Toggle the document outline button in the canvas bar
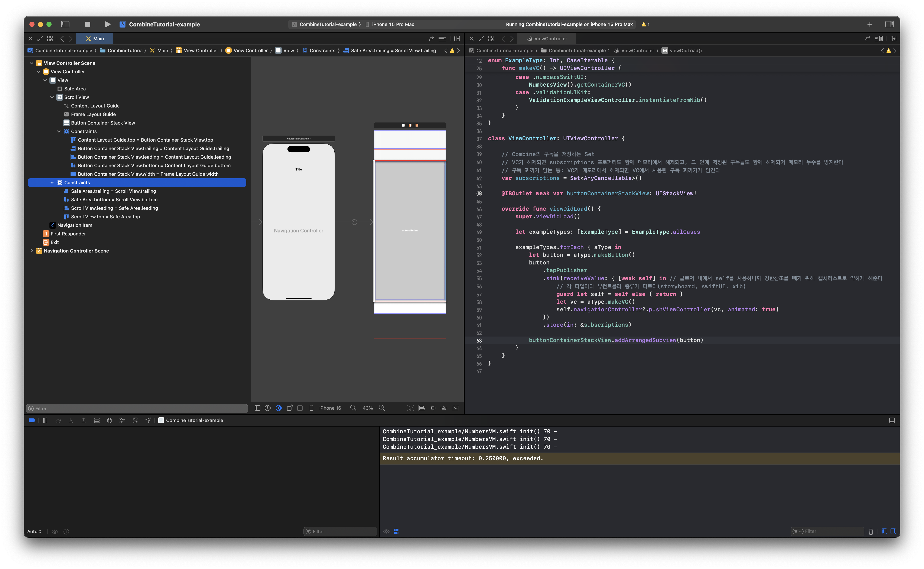 click(x=257, y=408)
